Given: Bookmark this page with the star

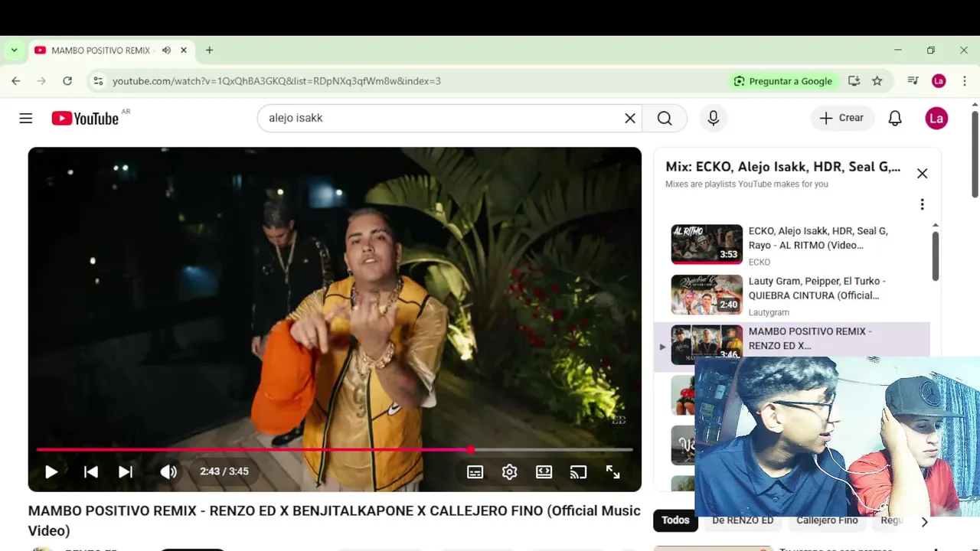Looking at the screenshot, I should tap(877, 81).
